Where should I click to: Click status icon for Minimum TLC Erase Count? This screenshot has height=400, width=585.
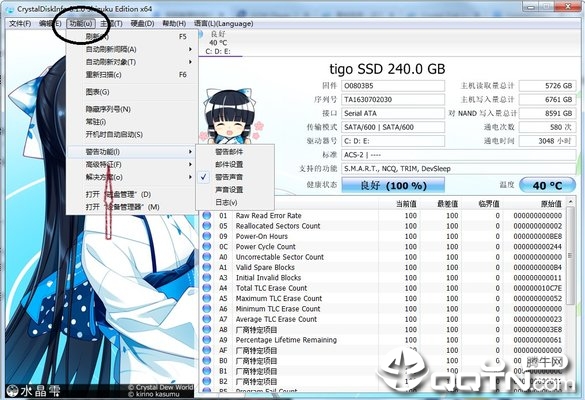point(207,309)
